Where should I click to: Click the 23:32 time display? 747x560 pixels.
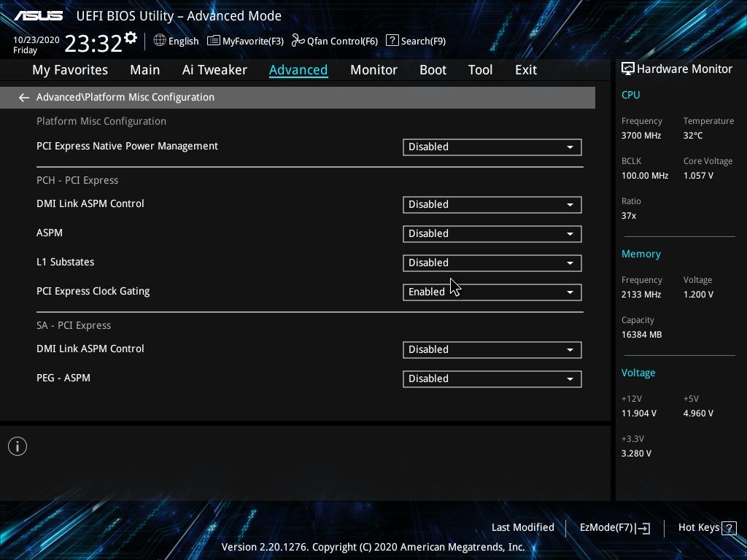93,44
